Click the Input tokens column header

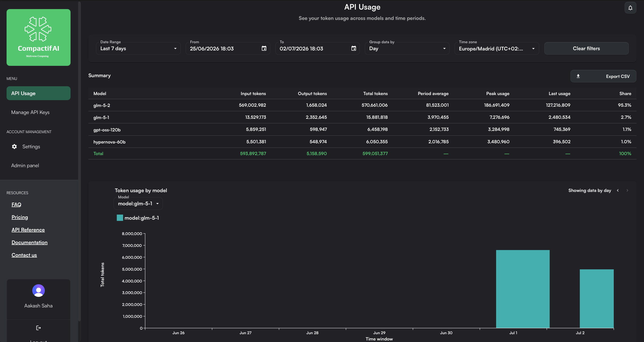coord(253,94)
